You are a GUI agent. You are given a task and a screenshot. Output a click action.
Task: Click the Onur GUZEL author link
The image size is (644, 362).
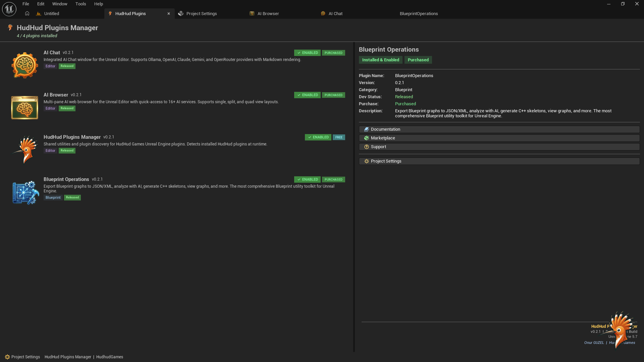[594, 343]
